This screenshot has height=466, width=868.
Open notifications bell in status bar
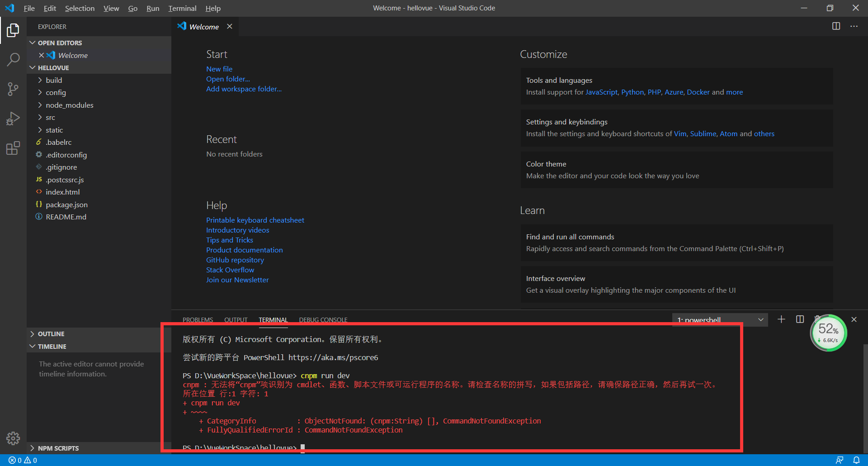856,460
